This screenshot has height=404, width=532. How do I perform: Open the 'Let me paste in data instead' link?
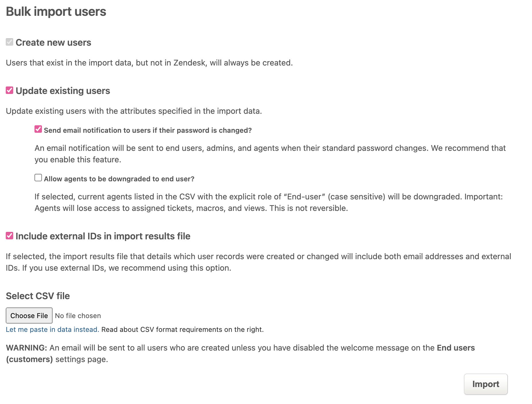[52, 330]
